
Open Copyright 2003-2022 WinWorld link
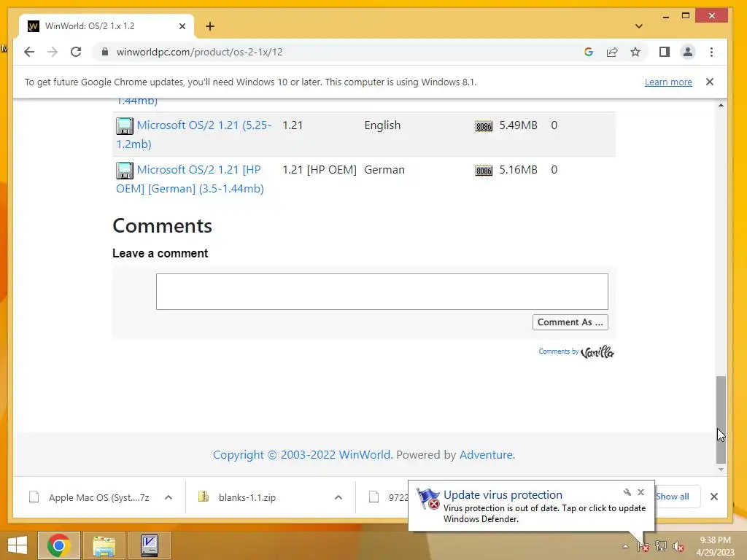point(303,455)
